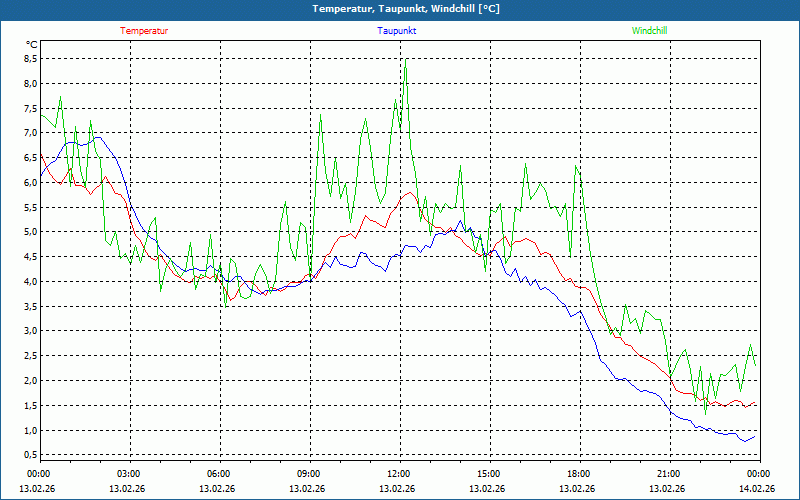This screenshot has width=800, height=500.
Task: Click the 14.02.26 date label
Action: (x=757, y=489)
